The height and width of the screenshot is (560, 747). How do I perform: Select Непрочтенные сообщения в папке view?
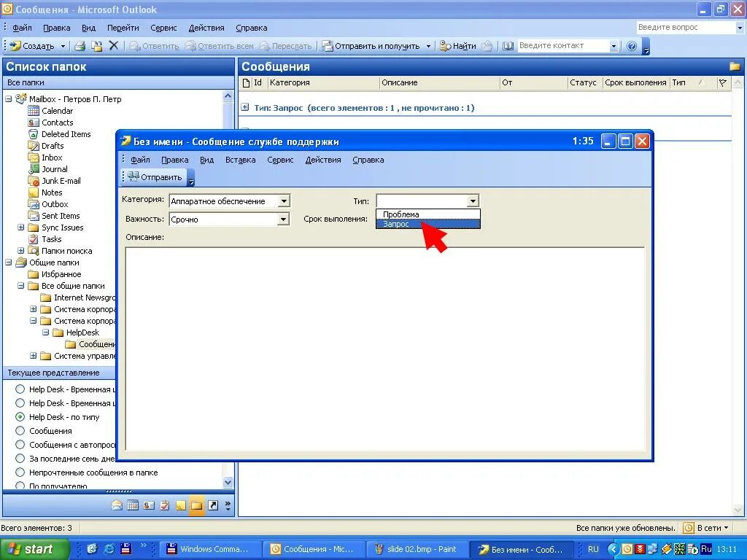20,472
